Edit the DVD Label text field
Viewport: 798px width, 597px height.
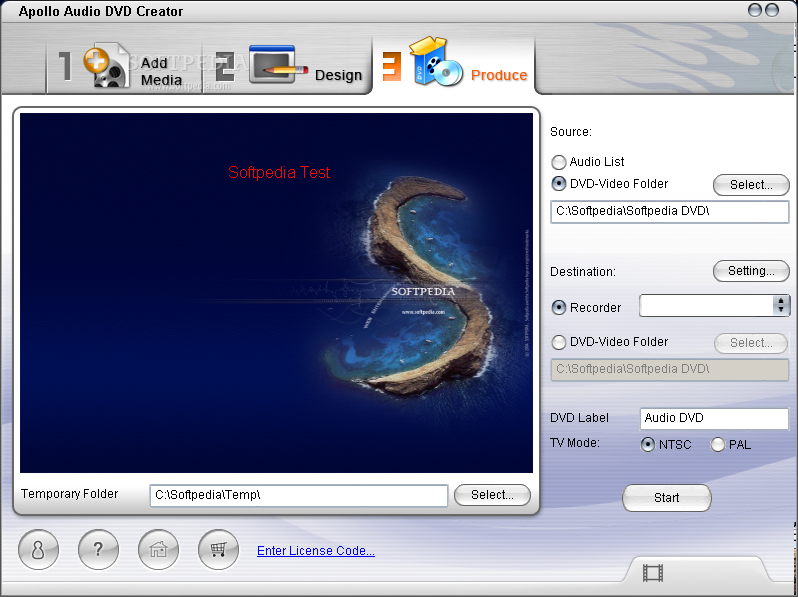[x=714, y=418]
